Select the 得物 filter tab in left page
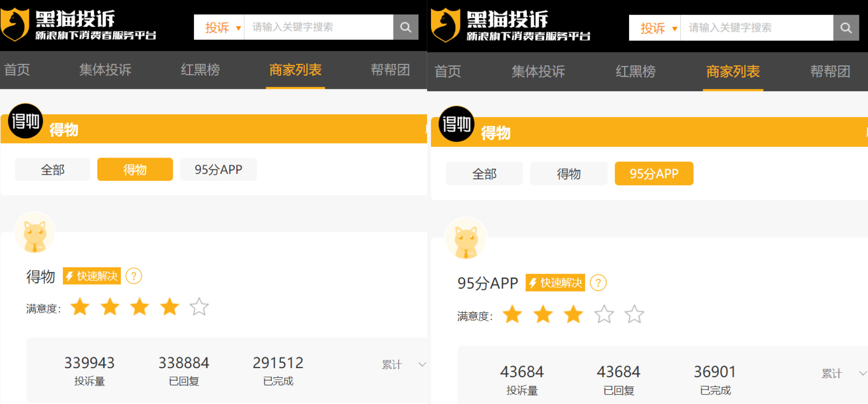 pyautogui.click(x=135, y=169)
